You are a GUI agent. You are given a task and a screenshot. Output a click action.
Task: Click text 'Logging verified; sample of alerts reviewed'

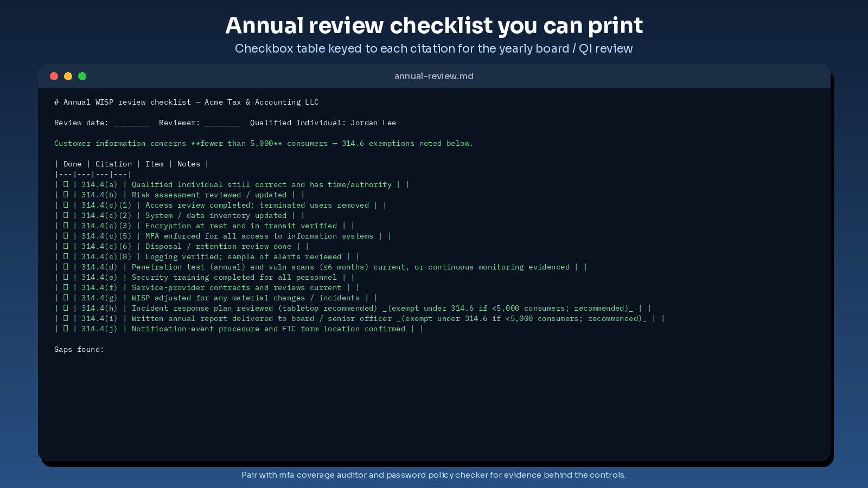244,256
